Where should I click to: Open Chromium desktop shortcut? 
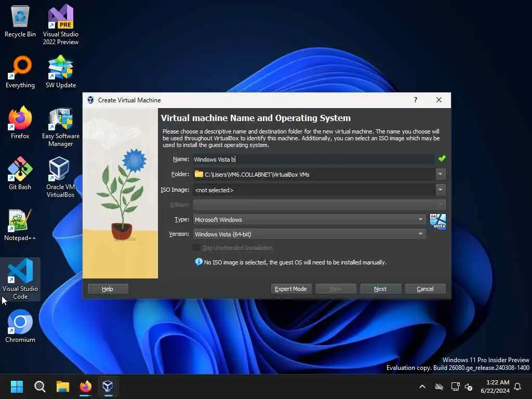click(20, 326)
